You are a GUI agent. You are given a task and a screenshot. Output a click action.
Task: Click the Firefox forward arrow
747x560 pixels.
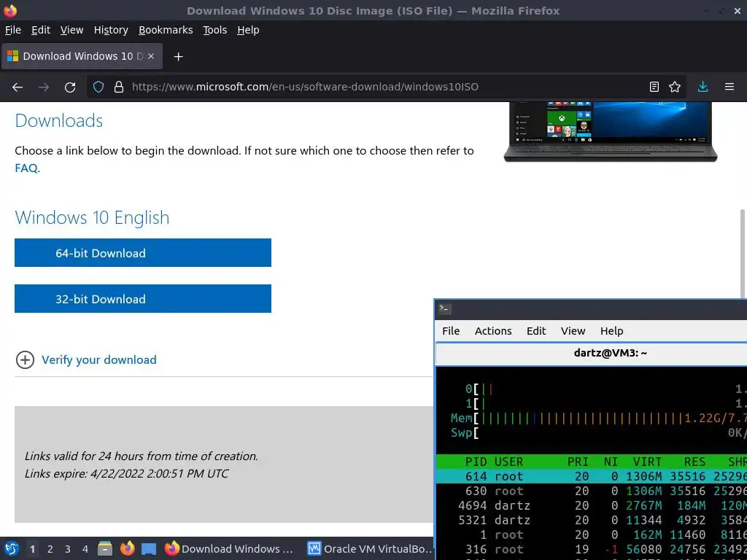click(44, 87)
